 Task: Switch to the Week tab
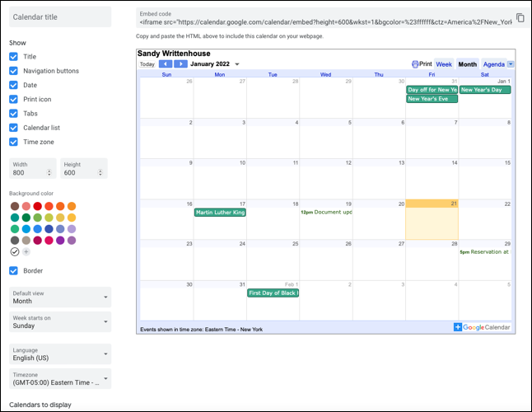[x=443, y=64]
